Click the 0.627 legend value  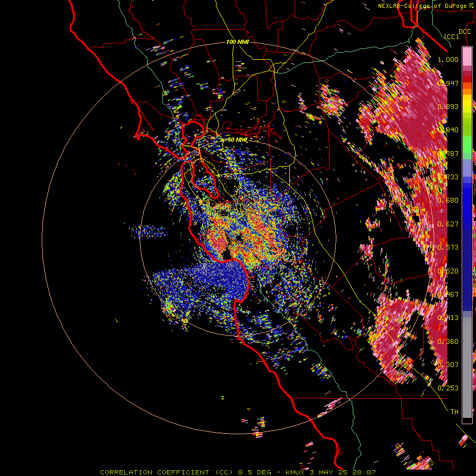click(448, 224)
